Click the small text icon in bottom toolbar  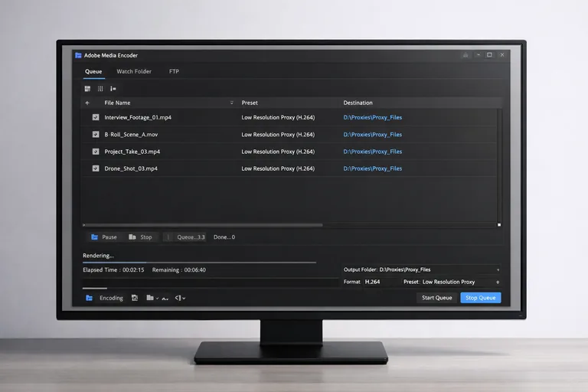click(165, 299)
